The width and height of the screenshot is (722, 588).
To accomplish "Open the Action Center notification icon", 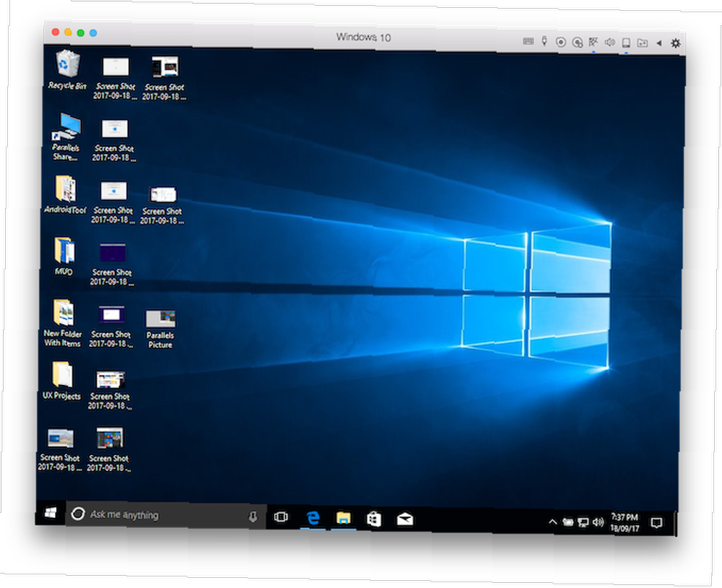I will pyautogui.click(x=656, y=523).
